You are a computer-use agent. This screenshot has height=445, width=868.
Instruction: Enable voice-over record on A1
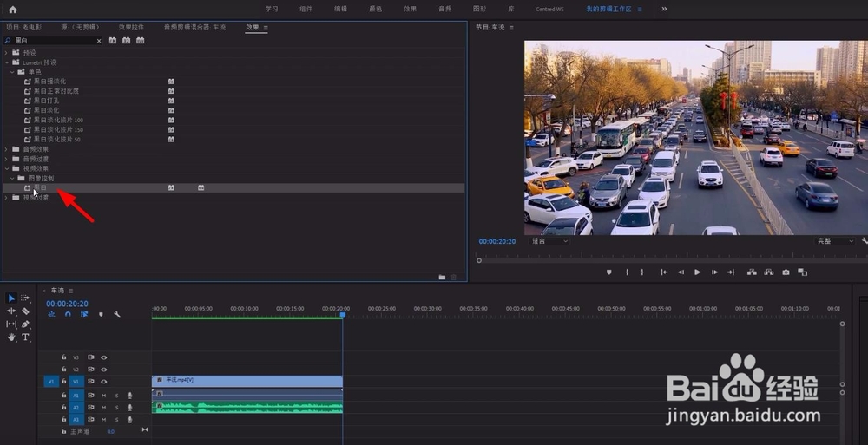pos(130,396)
